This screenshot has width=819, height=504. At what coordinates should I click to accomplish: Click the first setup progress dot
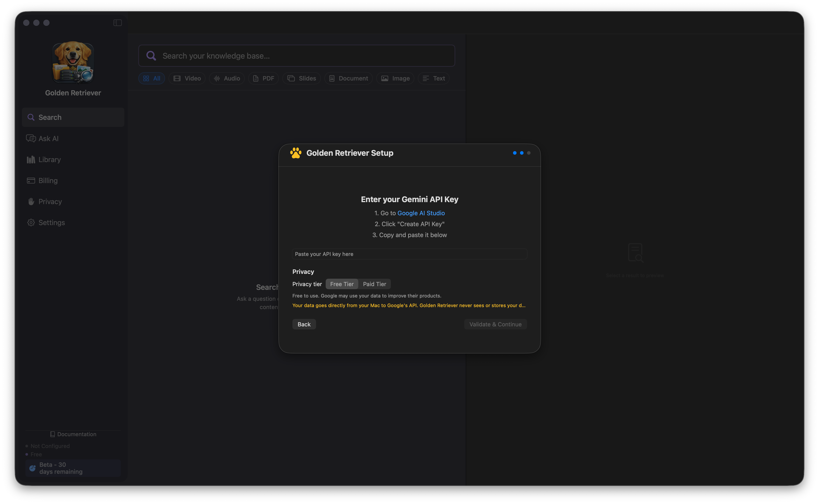coord(515,153)
